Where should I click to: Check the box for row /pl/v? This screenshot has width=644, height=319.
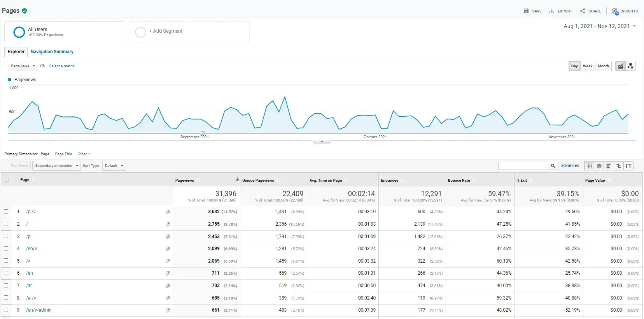(x=6, y=212)
